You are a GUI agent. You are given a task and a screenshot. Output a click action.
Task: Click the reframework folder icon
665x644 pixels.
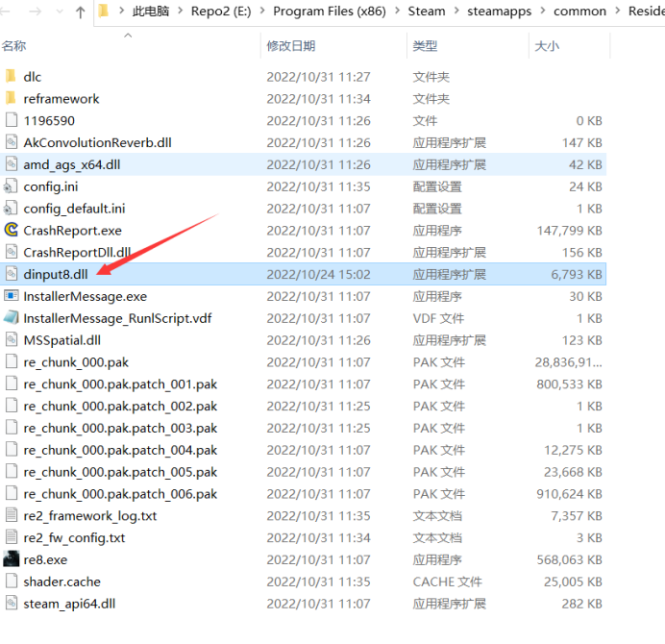(11, 98)
